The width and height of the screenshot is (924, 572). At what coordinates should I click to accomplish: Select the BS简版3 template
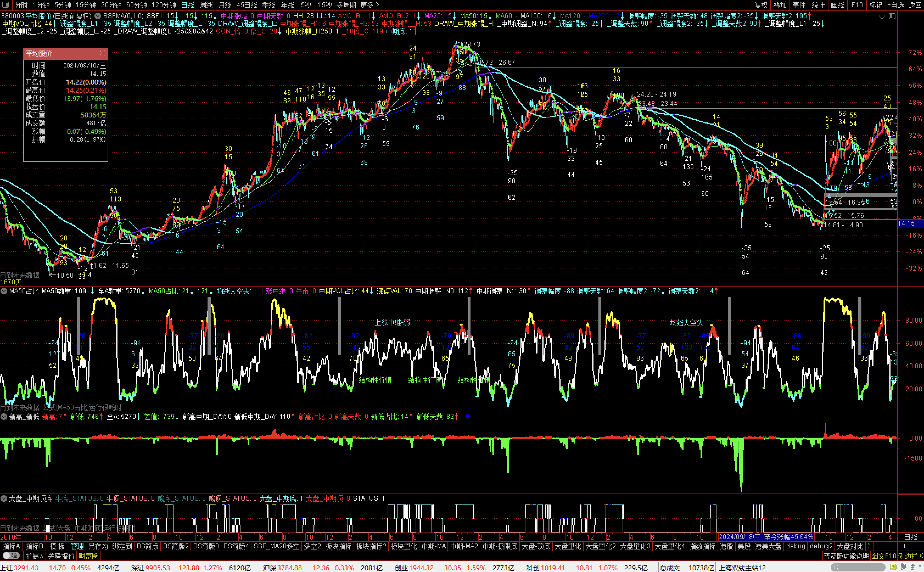[206, 546]
